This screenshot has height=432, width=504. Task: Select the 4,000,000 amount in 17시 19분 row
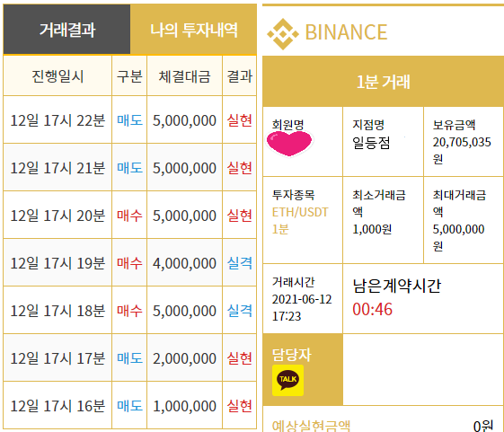point(184,263)
